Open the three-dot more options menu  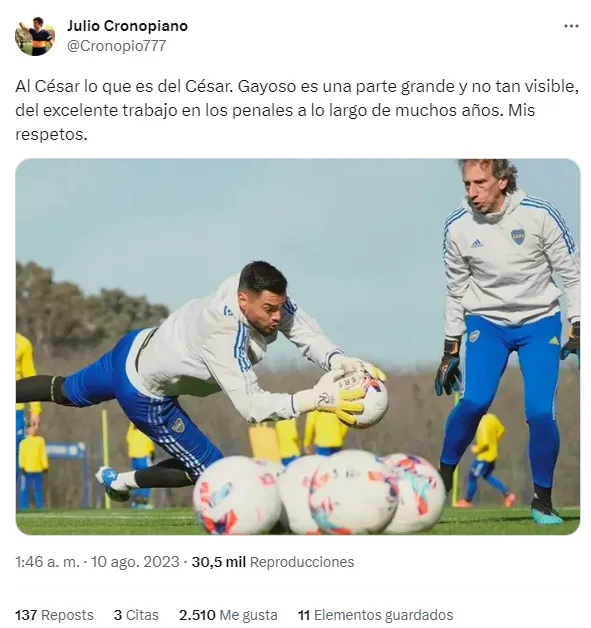click(571, 26)
